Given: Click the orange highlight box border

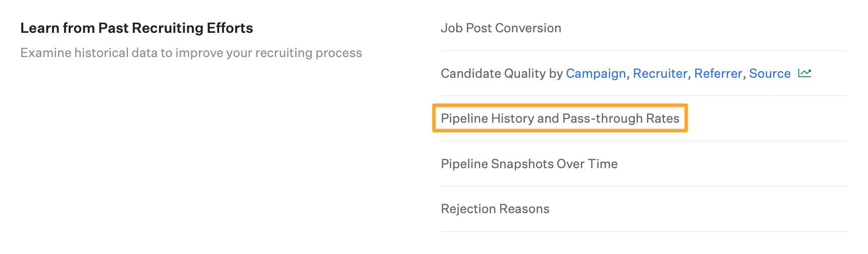Looking at the screenshot, I should coord(560,105).
